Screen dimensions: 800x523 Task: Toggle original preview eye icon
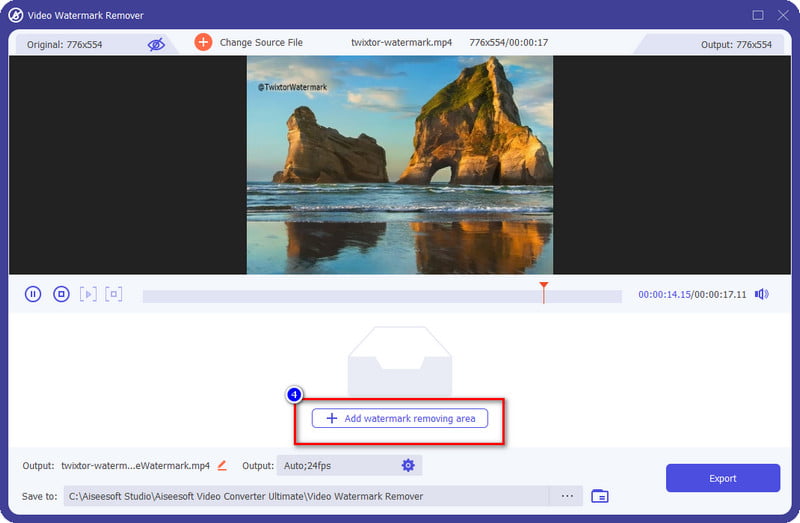click(x=156, y=43)
